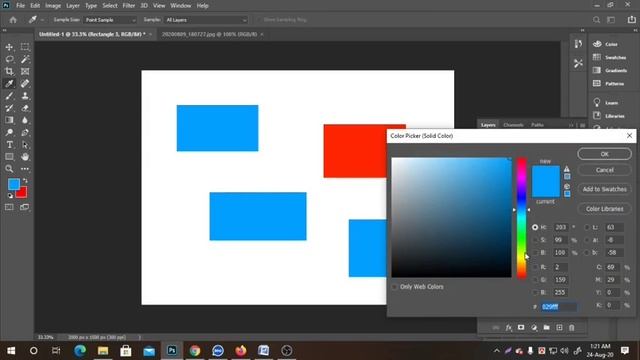Select the Crop tool
The image size is (640, 360).
click(9, 71)
